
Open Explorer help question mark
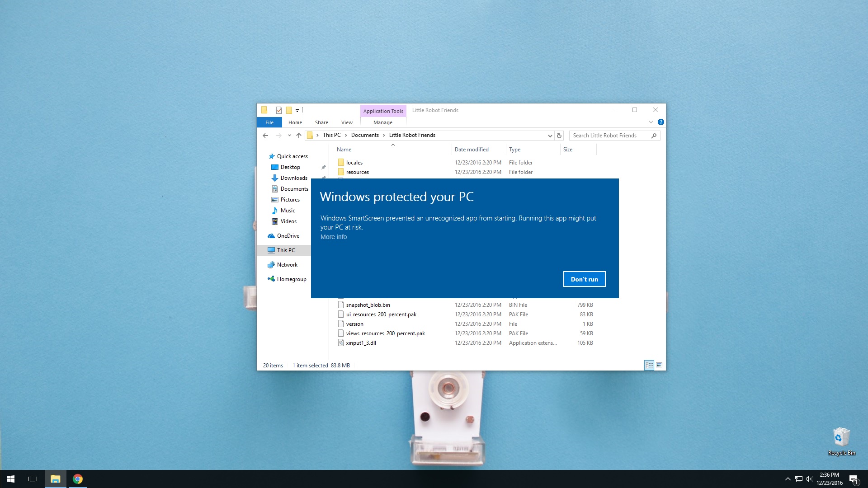pos(660,122)
